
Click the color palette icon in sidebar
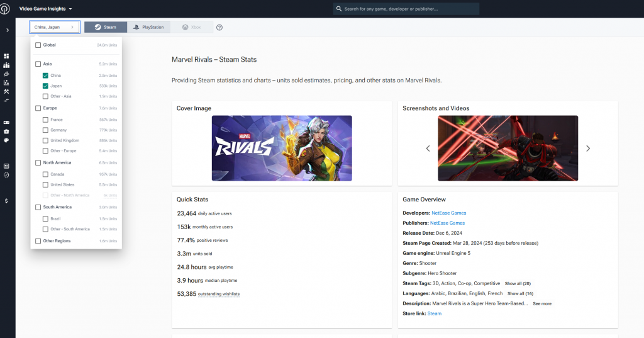click(x=6, y=140)
